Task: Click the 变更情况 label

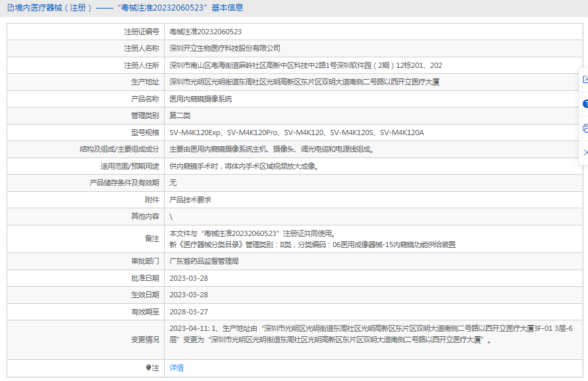Action: click(145, 339)
